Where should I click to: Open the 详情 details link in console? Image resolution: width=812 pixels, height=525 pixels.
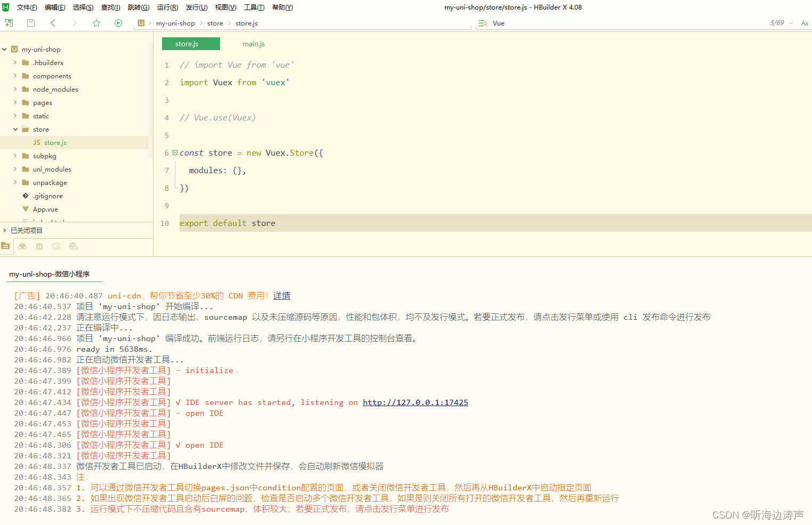point(282,296)
